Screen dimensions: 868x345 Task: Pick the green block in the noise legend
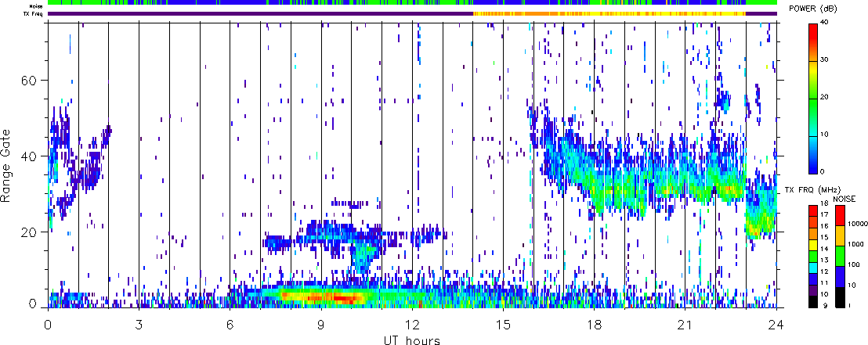point(841,256)
